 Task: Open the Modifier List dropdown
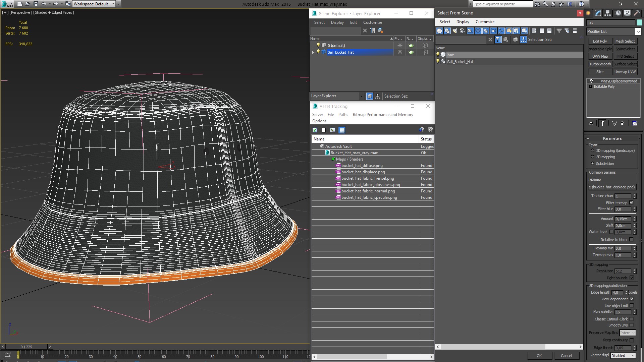point(638,32)
